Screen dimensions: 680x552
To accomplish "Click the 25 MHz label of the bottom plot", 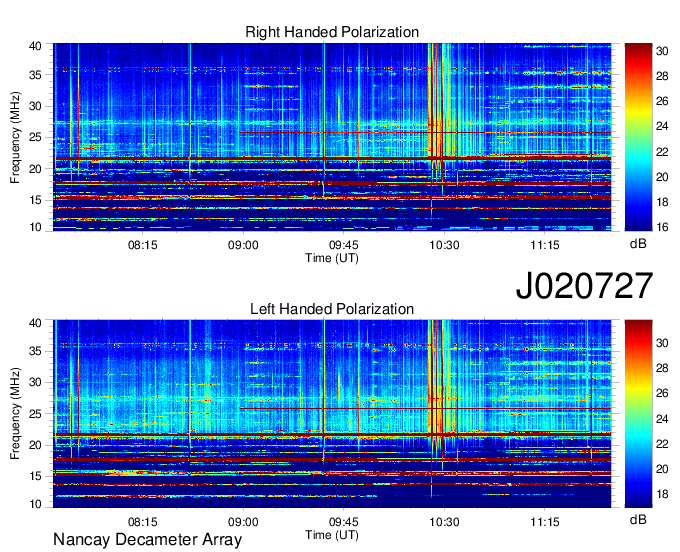I will (x=36, y=414).
